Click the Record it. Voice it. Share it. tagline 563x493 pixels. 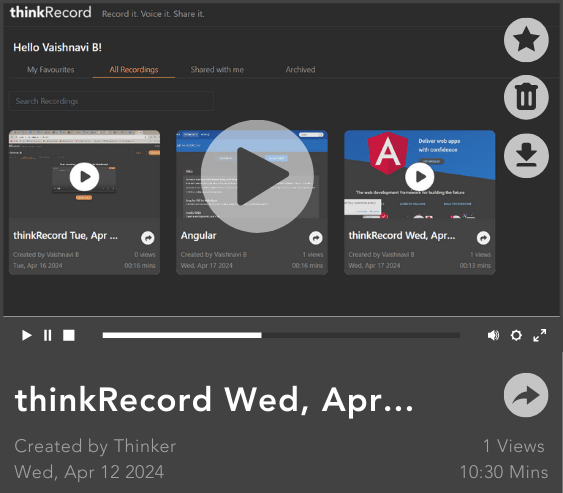point(153,14)
